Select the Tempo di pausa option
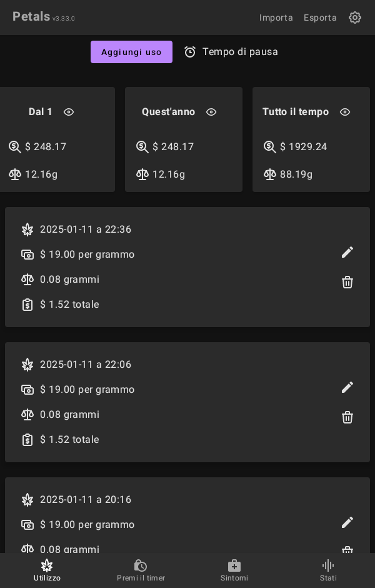This screenshot has height=588, width=375. click(x=240, y=52)
